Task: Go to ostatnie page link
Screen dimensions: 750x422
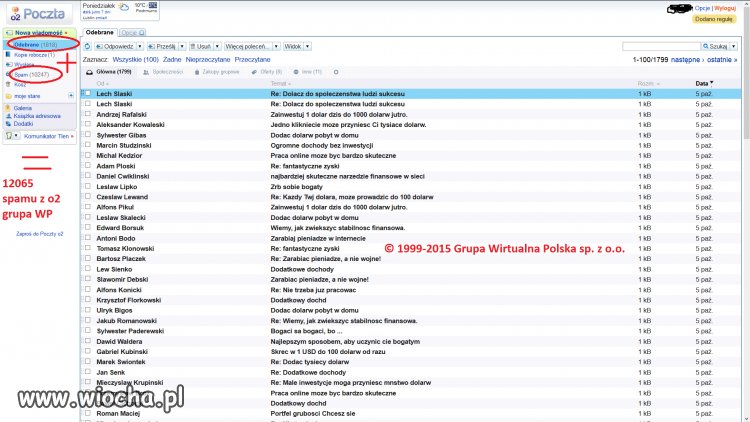Action: click(722, 60)
